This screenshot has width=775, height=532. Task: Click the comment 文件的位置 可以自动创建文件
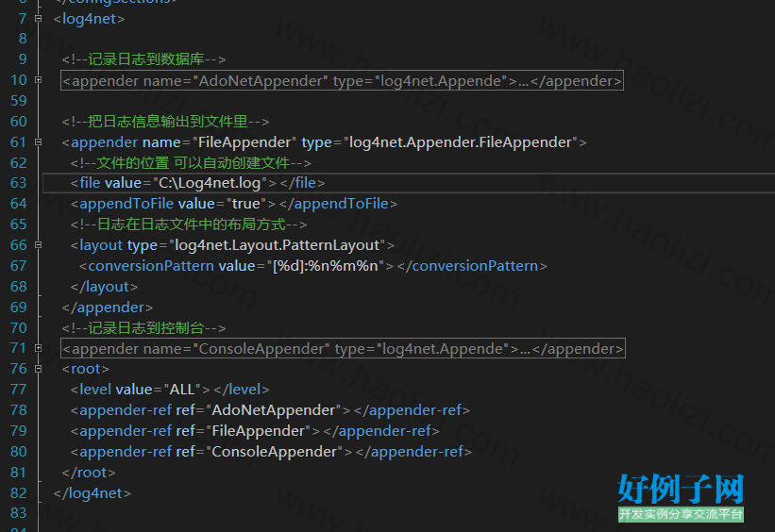[x=193, y=162]
